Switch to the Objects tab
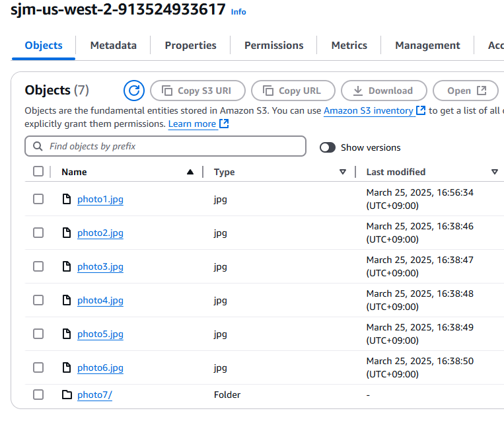The width and height of the screenshot is (504, 421). (44, 46)
